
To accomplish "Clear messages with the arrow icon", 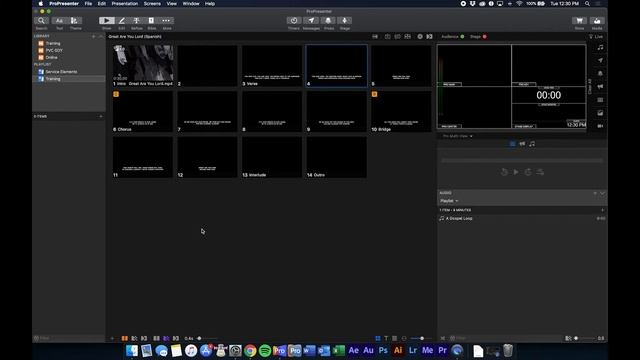I will pyautogui.click(x=600, y=60).
